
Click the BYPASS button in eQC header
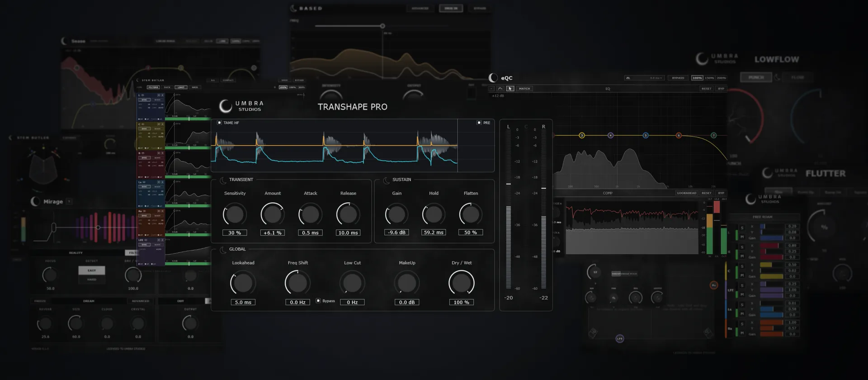678,78
